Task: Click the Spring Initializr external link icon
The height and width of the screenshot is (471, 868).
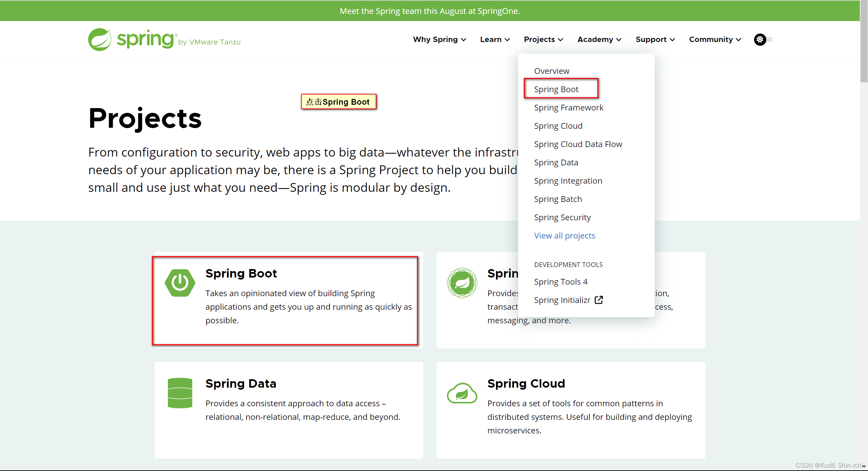Action: (599, 300)
